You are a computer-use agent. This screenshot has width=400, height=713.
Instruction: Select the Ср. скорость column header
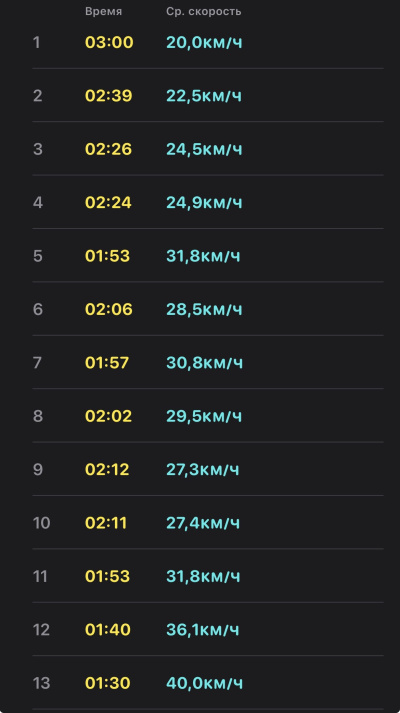click(204, 12)
